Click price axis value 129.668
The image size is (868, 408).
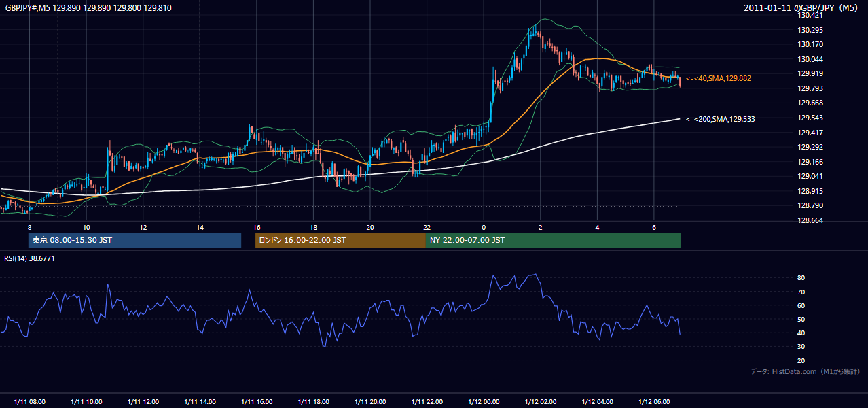coord(810,103)
